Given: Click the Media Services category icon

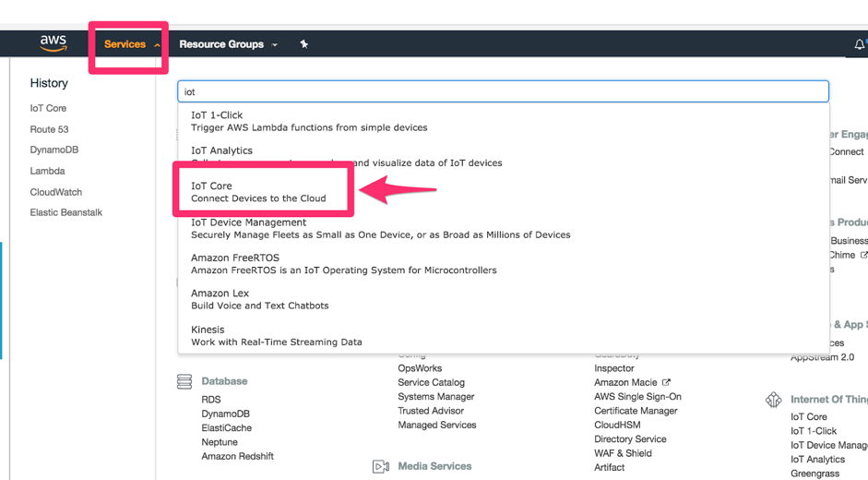Looking at the screenshot, I should click(x=380, y=467).
